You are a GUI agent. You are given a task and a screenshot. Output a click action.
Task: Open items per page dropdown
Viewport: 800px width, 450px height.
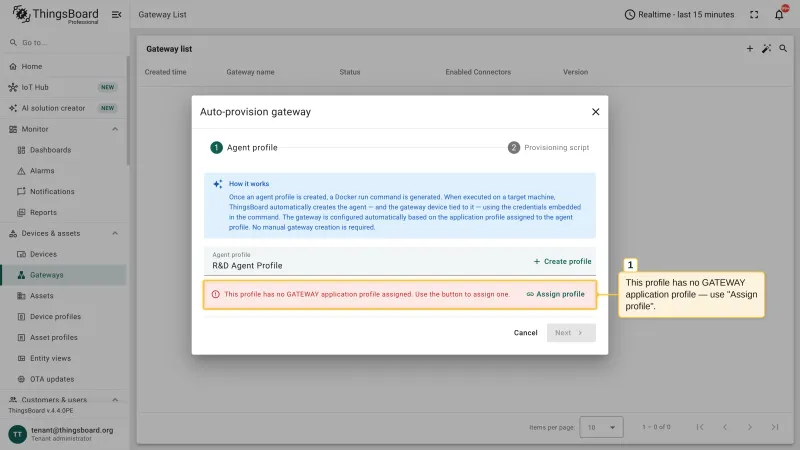[602, 427]
